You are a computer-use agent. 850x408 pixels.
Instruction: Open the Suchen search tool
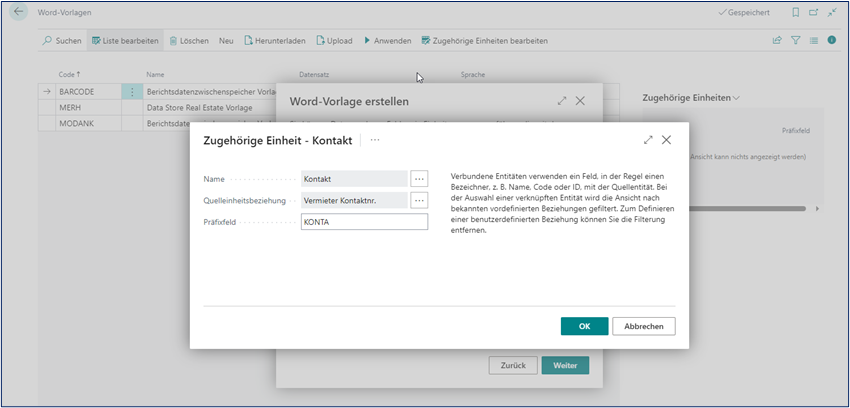tap(62, 41)
